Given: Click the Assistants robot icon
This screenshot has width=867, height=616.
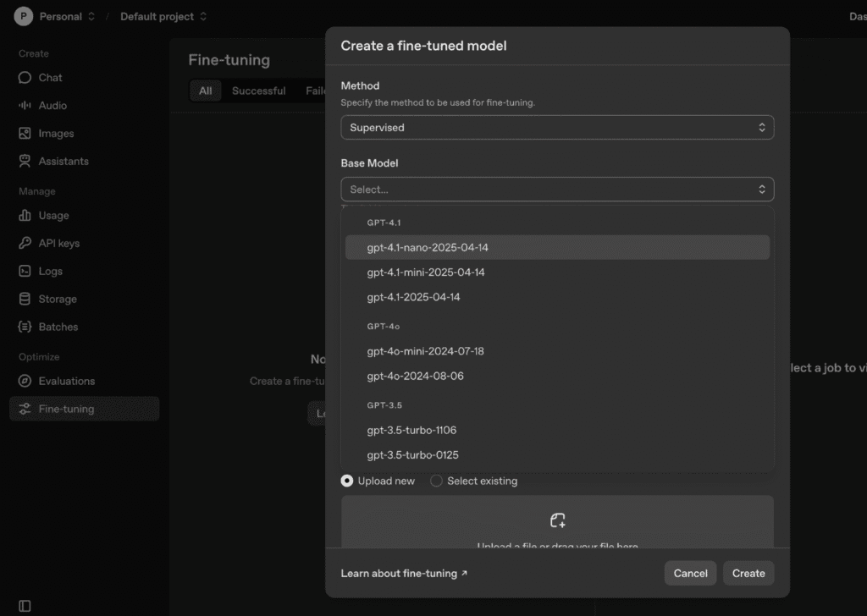Looking at the screenshot, I should (x=25, y=162).
